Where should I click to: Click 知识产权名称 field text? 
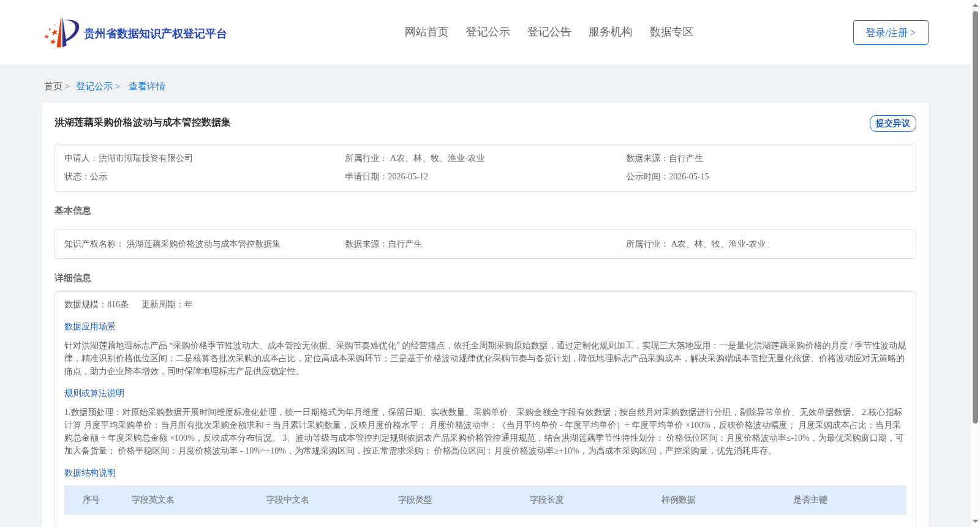tap(172, 244)
